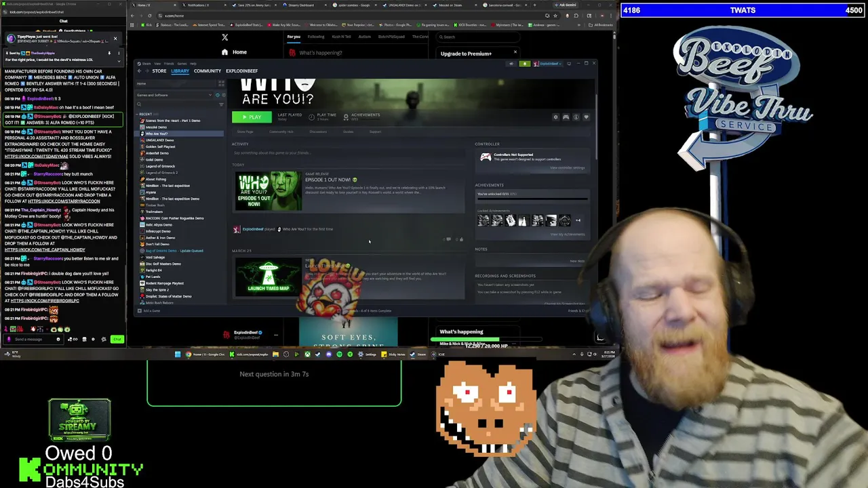
Task: Click green Chat send button
Action: coord(117,339)
